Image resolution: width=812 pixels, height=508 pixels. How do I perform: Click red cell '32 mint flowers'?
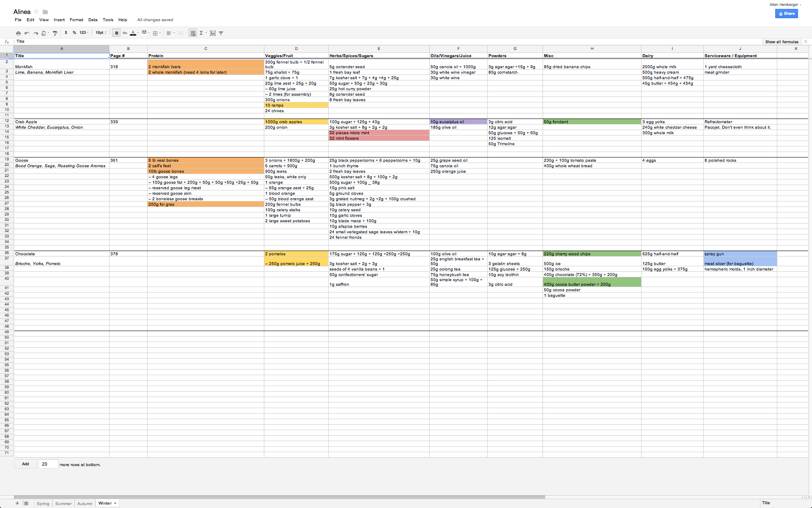coord(379,138)
